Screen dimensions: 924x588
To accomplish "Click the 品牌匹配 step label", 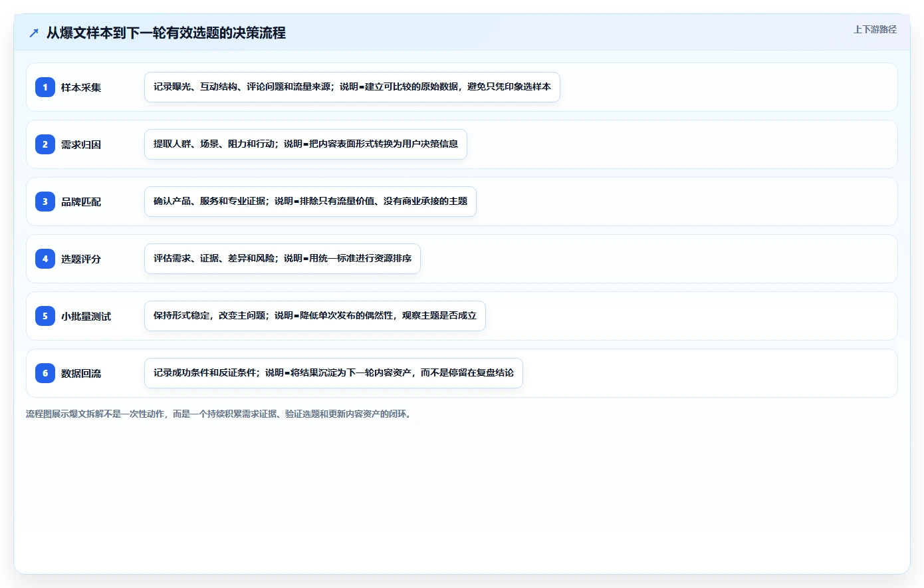I will [81, 202].
